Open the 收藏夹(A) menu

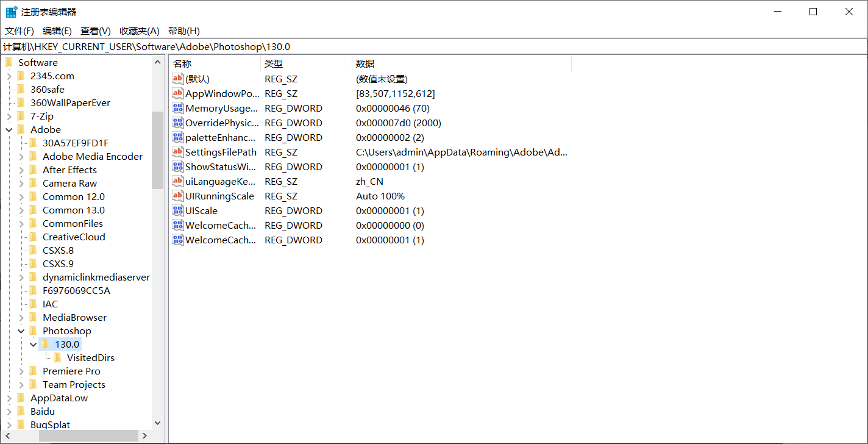[x=140, y=30]
